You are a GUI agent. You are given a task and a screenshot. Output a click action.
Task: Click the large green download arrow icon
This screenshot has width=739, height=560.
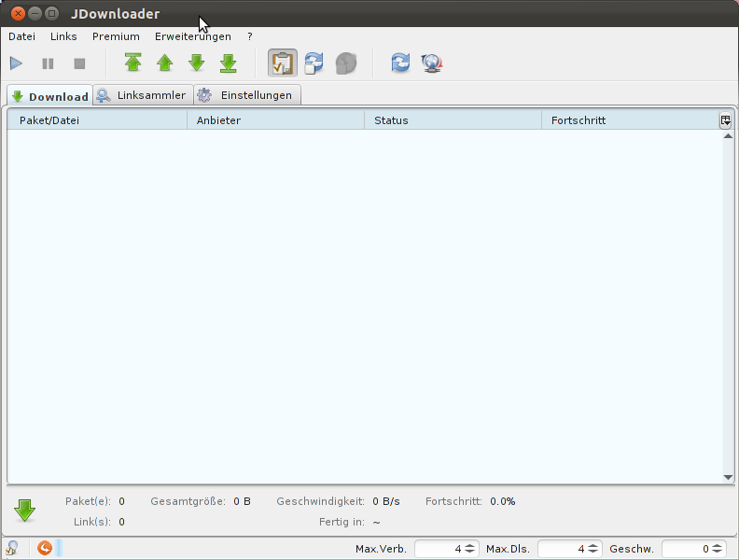point(25,511)
